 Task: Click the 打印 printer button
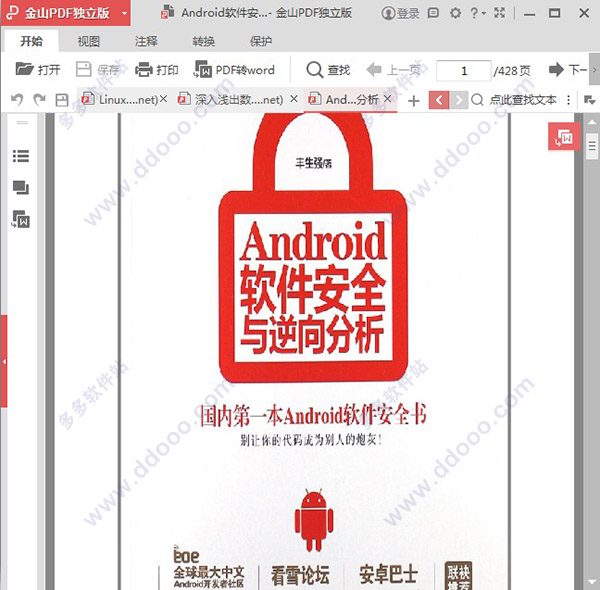tap(157, 70)
